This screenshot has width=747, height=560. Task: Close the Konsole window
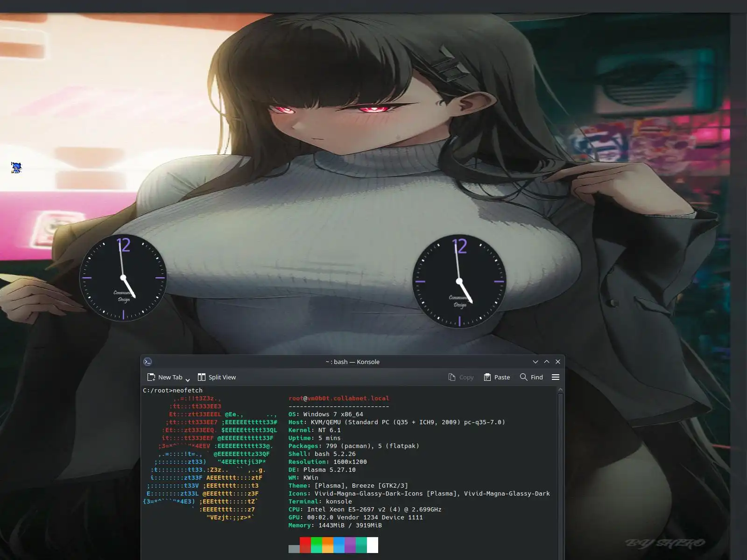click(558, 362)
